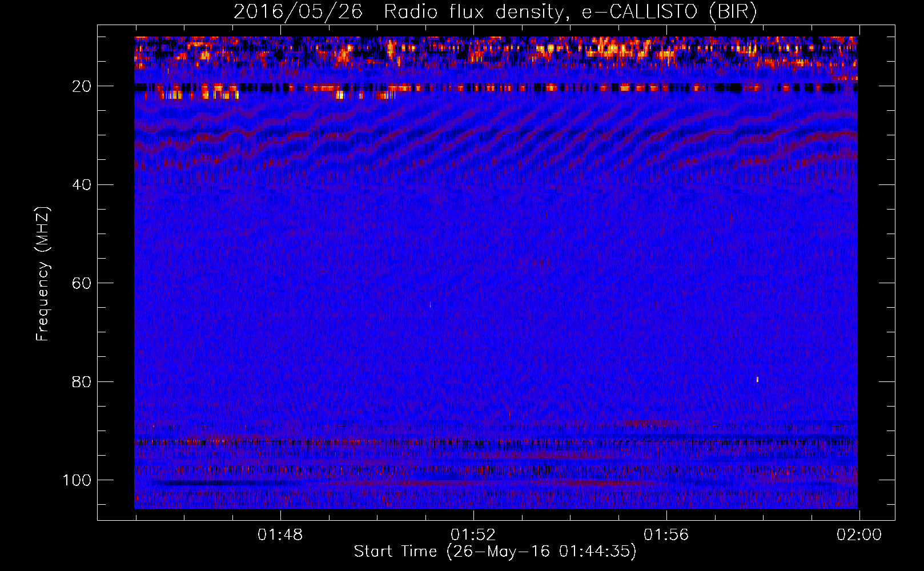The width and height of the screenshot is (924, 571).
Task: Click the 20 MHz frequency tick label
Action: click(82, 86)
